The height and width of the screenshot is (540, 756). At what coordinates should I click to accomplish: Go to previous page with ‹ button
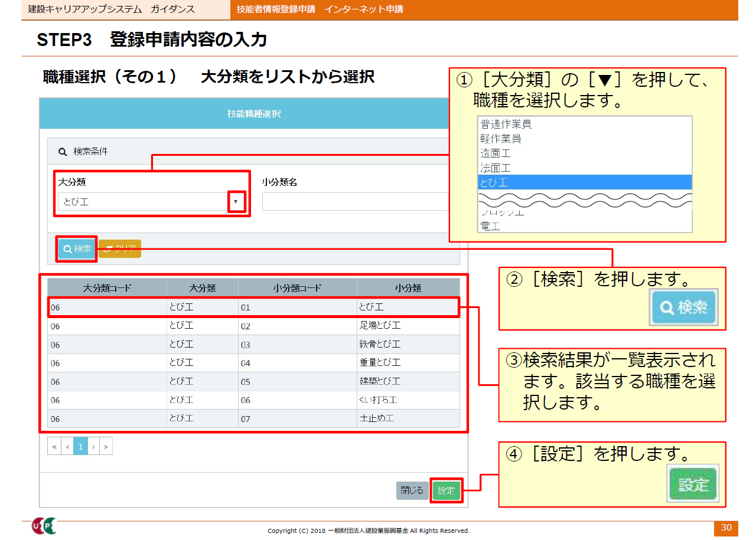[x=67, y=447]
